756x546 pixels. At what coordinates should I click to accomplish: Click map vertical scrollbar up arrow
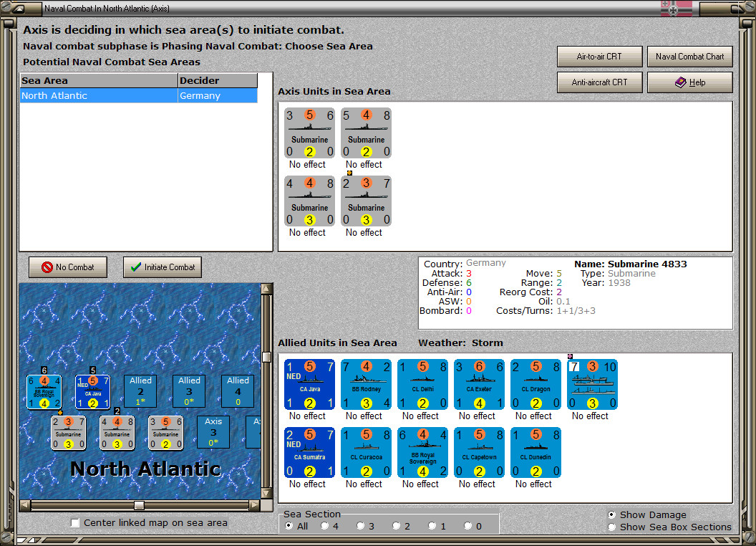[266, 289]
